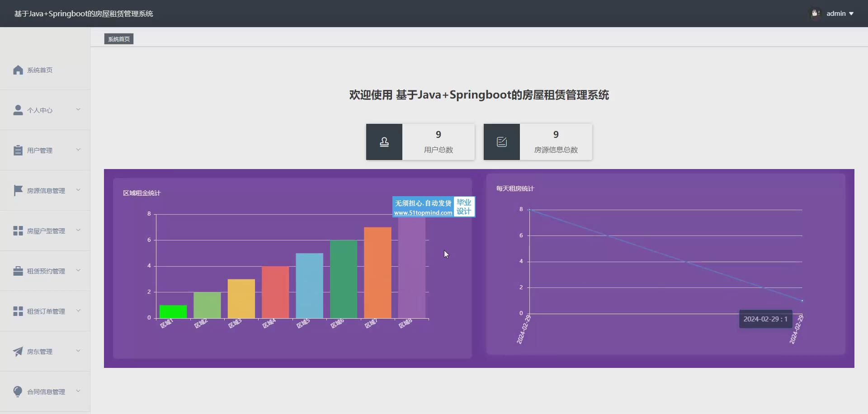Click the last data point on line chart
Screen dimensions: 868x414
802,301
